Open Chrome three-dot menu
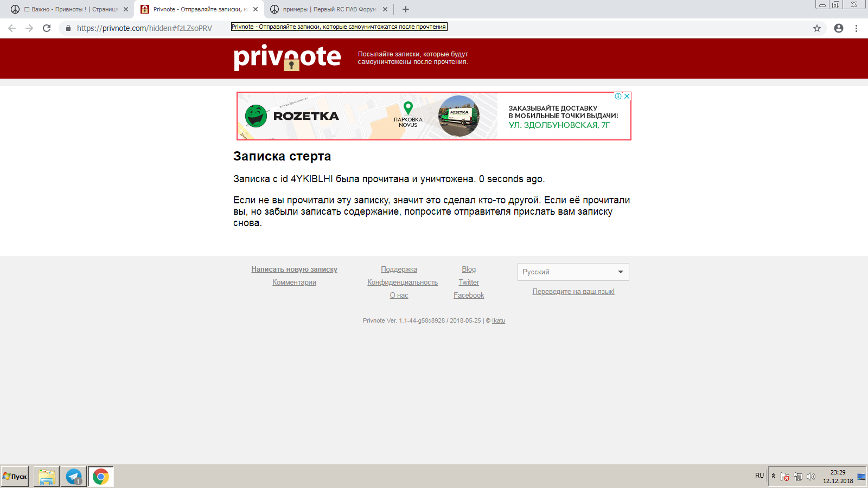Viewport: 868px width, 488px height. 857,28
